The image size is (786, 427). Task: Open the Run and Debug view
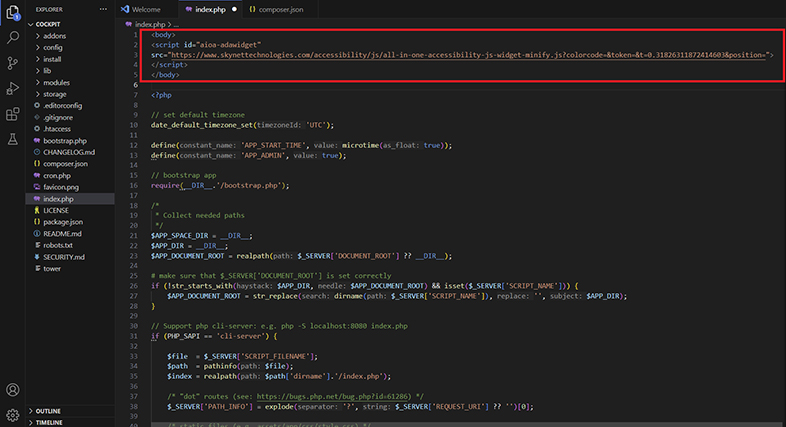click(x=13, y=89)
